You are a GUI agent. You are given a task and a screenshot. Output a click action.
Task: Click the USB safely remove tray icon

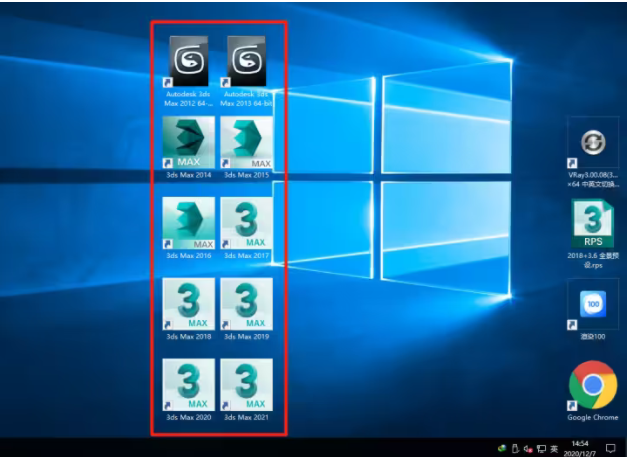click(515, 448)
